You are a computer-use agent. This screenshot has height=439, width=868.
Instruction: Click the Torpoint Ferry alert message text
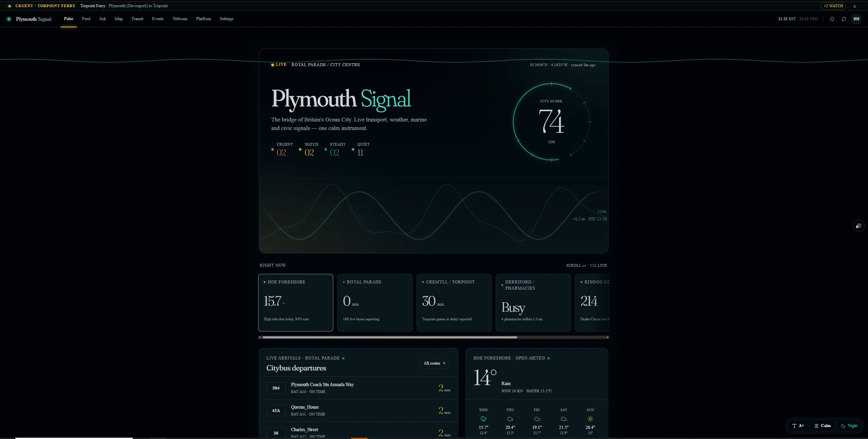point(124,6)
